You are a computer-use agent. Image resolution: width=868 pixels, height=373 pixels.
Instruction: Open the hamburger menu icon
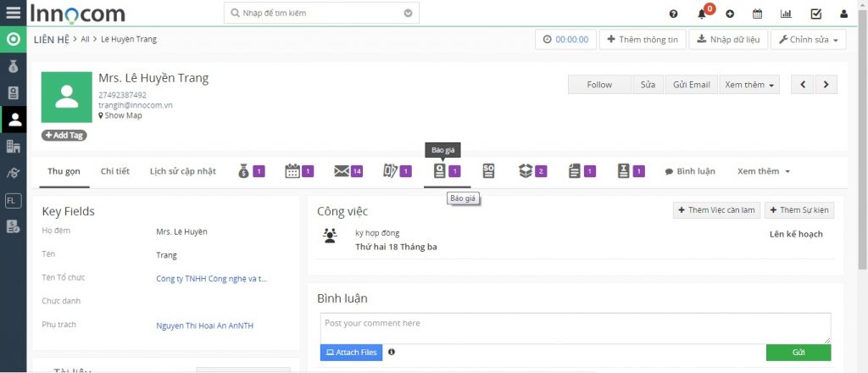(13, 13)
